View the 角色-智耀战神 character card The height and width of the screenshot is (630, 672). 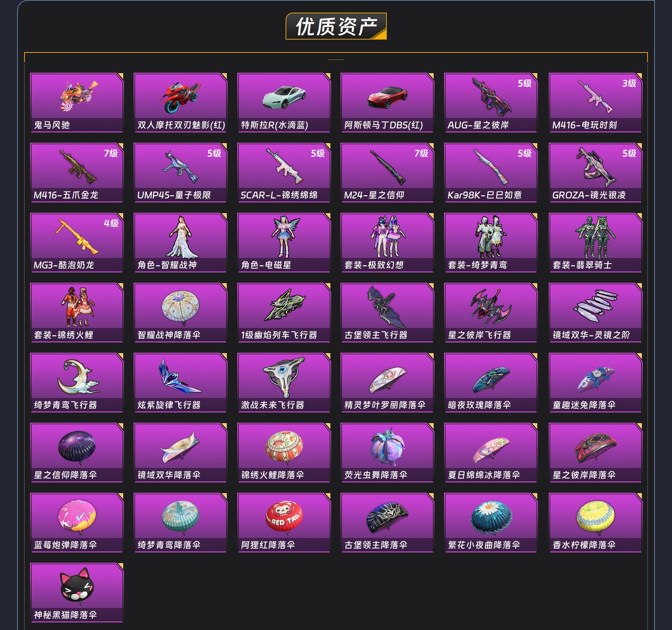coord(181,243)
